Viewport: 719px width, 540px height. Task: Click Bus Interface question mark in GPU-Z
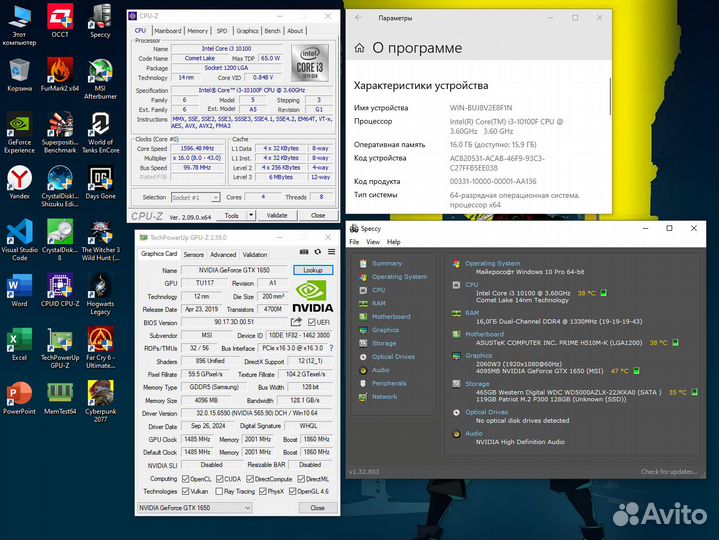[x=331, y=348]
